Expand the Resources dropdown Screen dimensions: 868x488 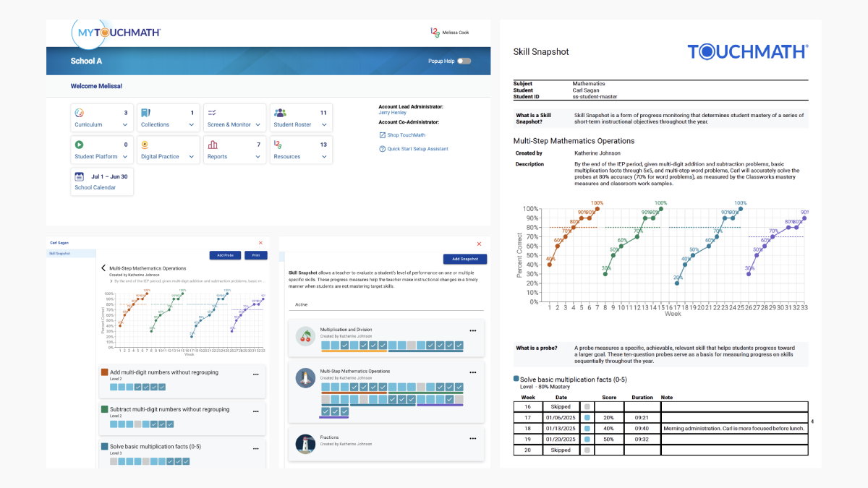point(324,157)
